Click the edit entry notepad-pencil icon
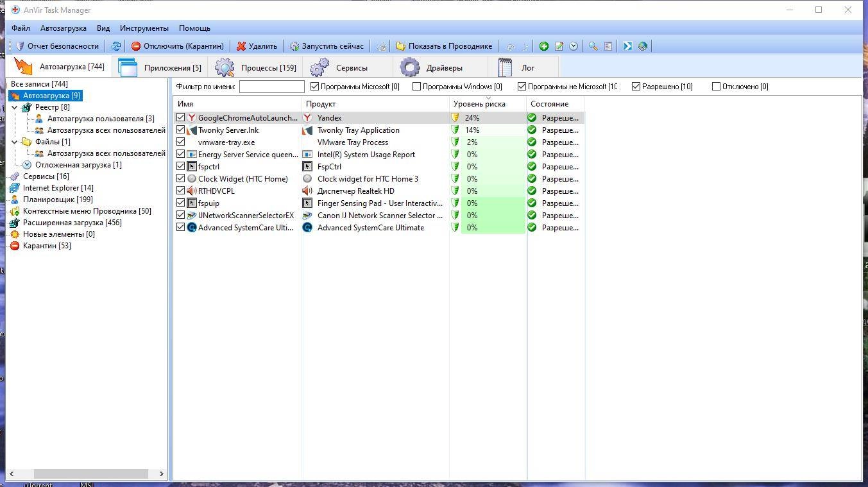Viewport: 868px width, 487px height. tap(559, 46)
